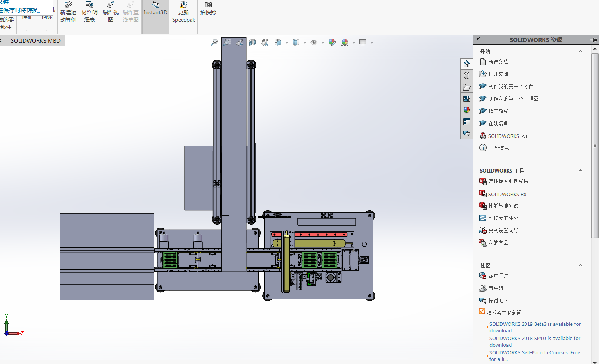Image resolution: width=599 pixels, height=364 pixels.
Task: Open the Design Library tab icon
Action: tap(467, 75)
